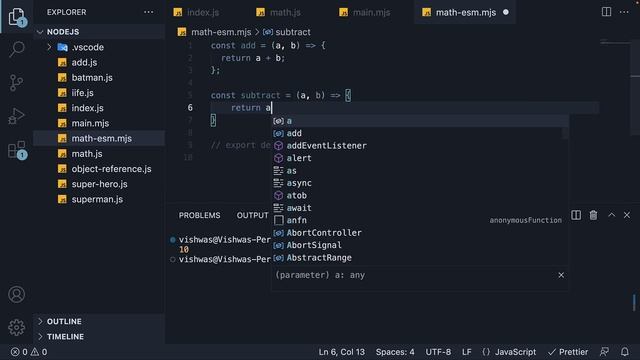Choose the alert suggestion

tap(420, 158)
